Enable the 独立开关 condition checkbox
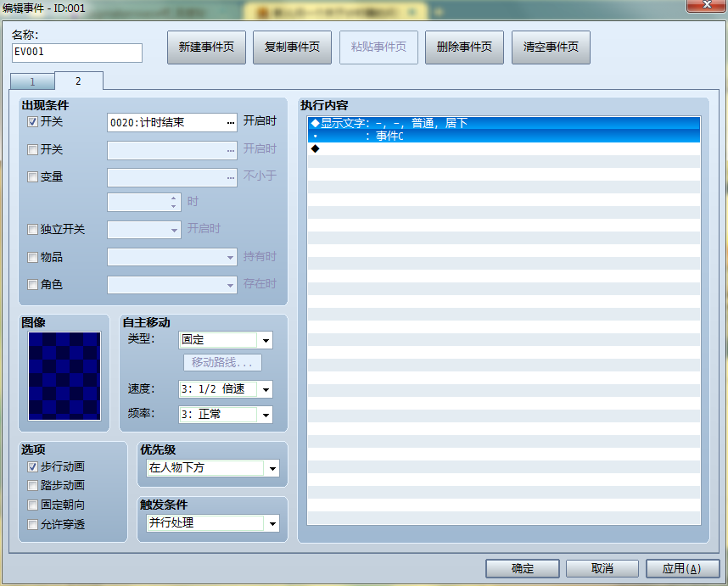The height and width of the screenshot is (586, 728). pos(32,229)
